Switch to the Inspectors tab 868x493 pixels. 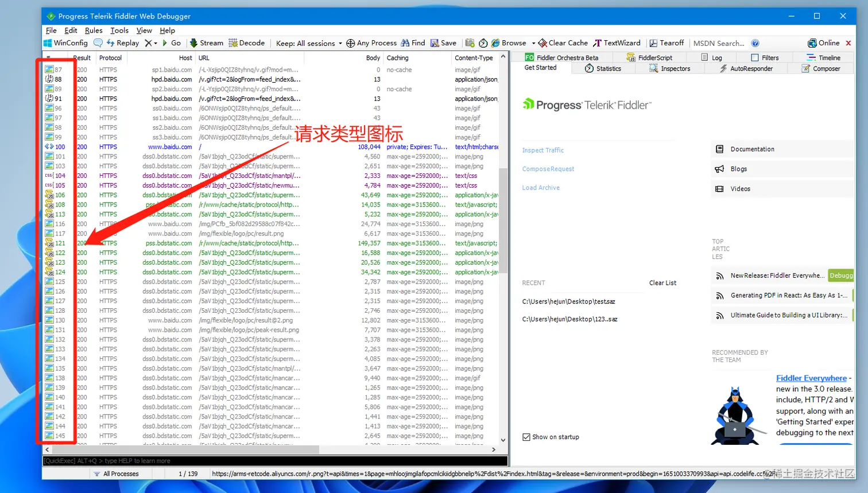coord(669,68)
